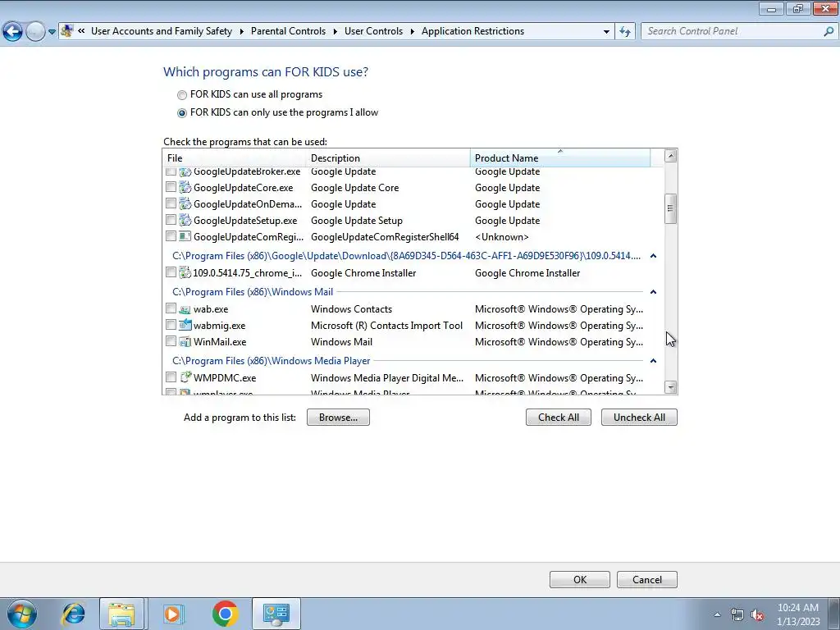Sort list by Product Name column
Viewport: 840px width, 630px height.
tap(560, 158)
